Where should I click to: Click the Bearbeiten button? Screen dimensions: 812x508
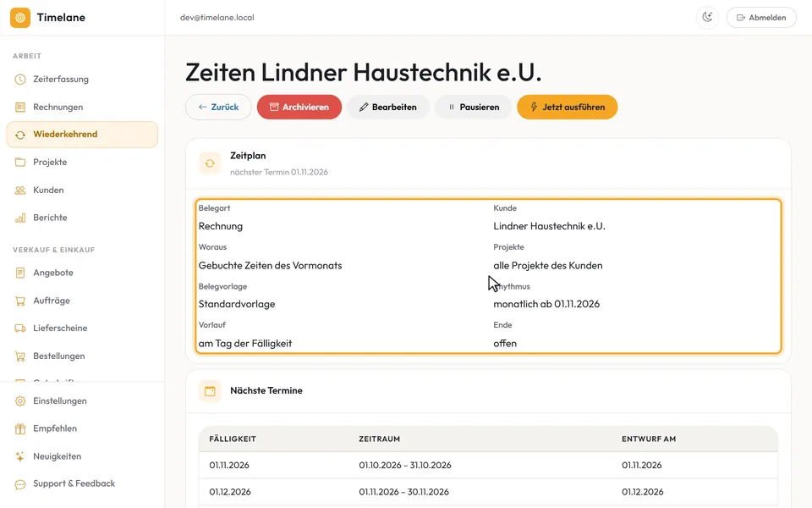pos(388,108)
